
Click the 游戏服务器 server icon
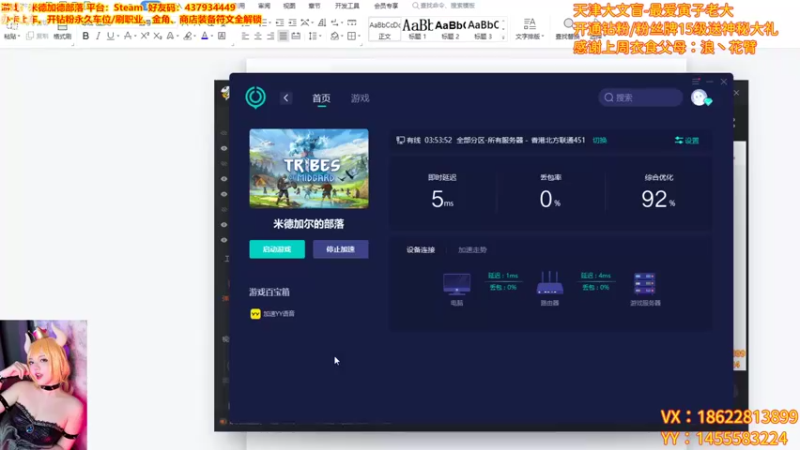click(x=644, y=284)
